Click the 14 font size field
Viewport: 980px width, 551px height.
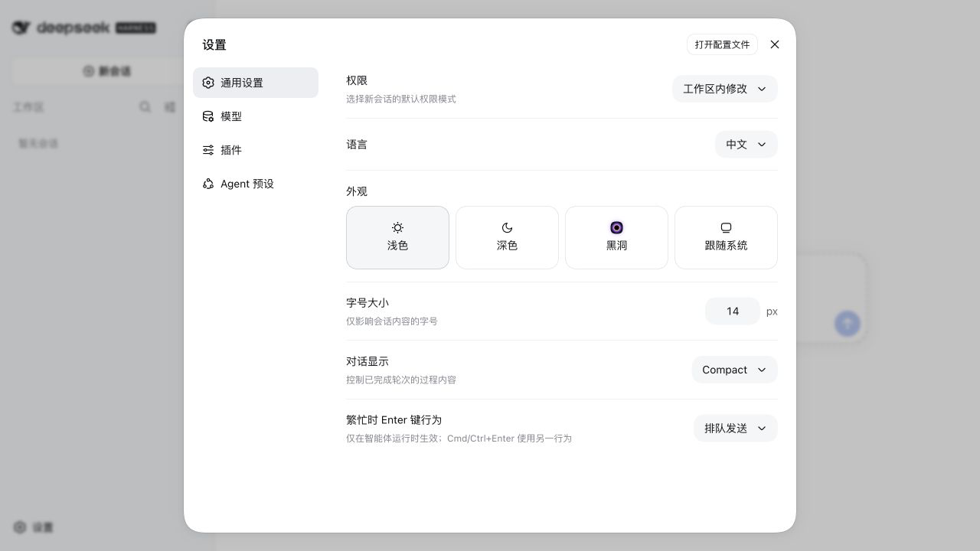(x=733, y=311)
